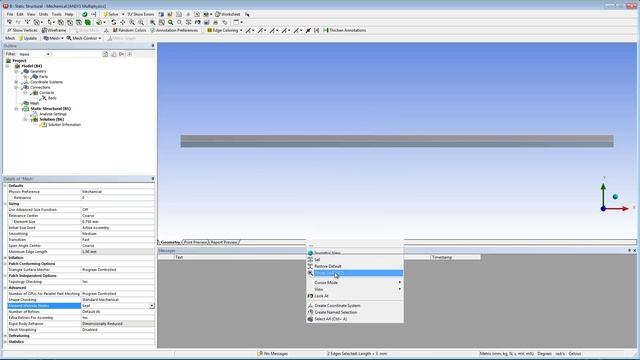Open the Worksheet view button

228,14
